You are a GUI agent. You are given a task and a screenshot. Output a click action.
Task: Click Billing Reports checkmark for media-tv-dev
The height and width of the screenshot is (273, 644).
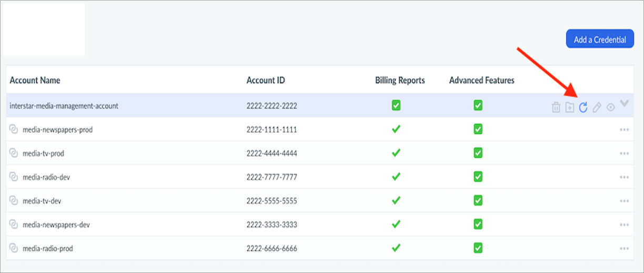pos(396,200)
